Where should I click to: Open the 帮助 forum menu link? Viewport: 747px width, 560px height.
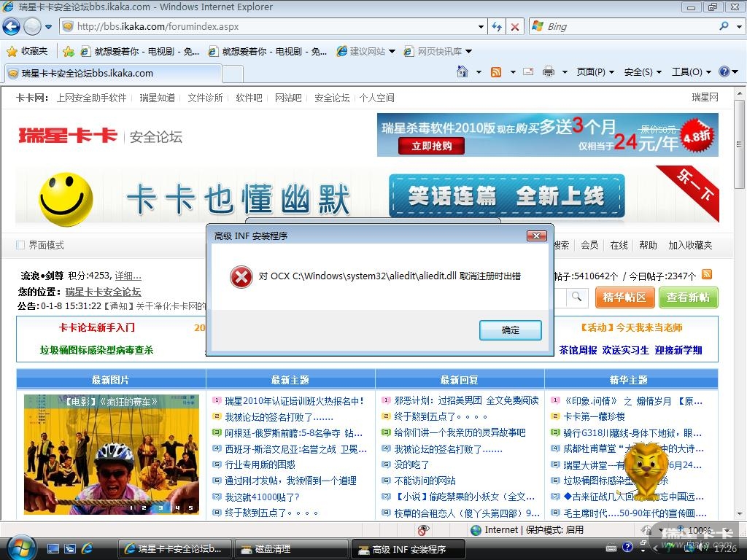tap(648, 245)
